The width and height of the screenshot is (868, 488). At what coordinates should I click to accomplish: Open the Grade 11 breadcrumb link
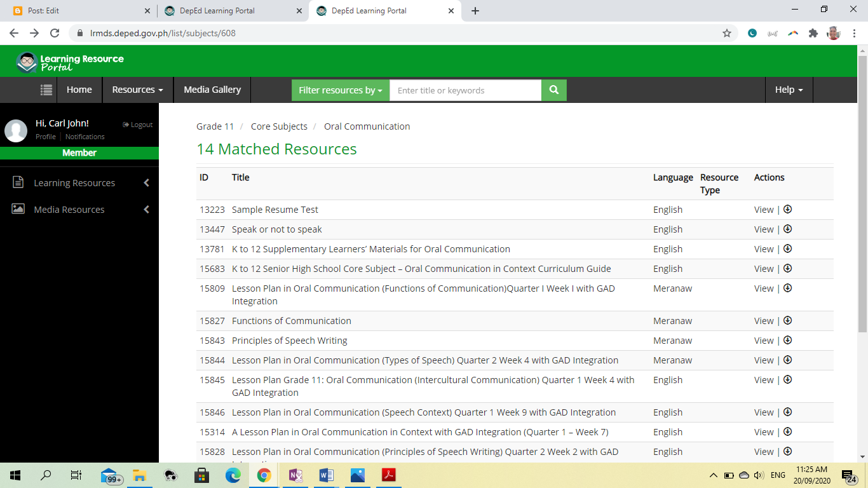pyautogui.click(x=215, y=126)
